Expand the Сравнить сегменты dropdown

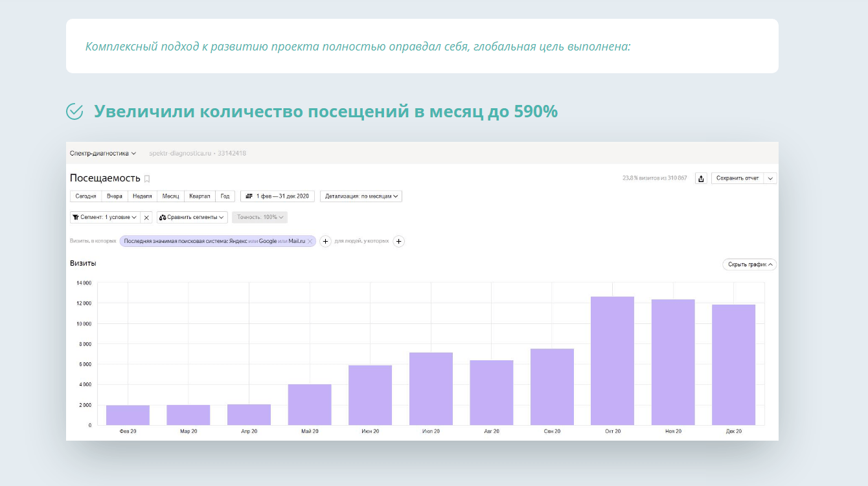click(192, 218)
